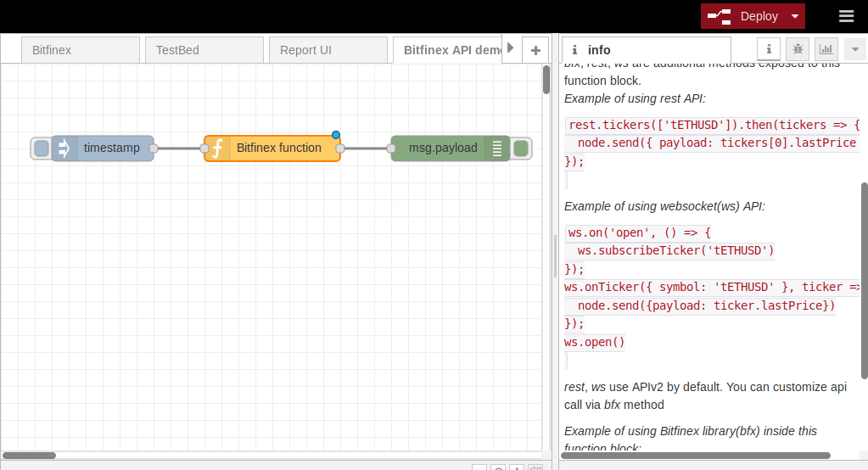868x470 pixels.
Task: Click 'Example of using rest API:' text
Action: pos(635,99)
